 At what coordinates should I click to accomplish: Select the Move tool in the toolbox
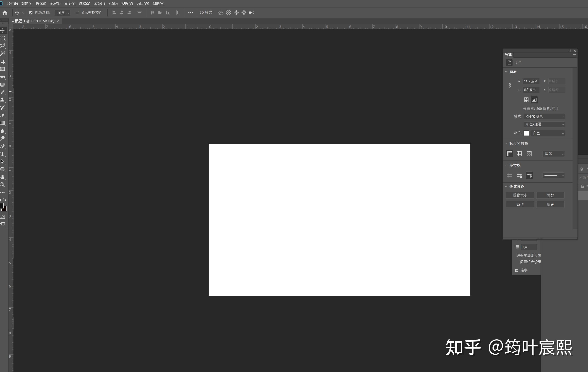click(x=2, y=30)
